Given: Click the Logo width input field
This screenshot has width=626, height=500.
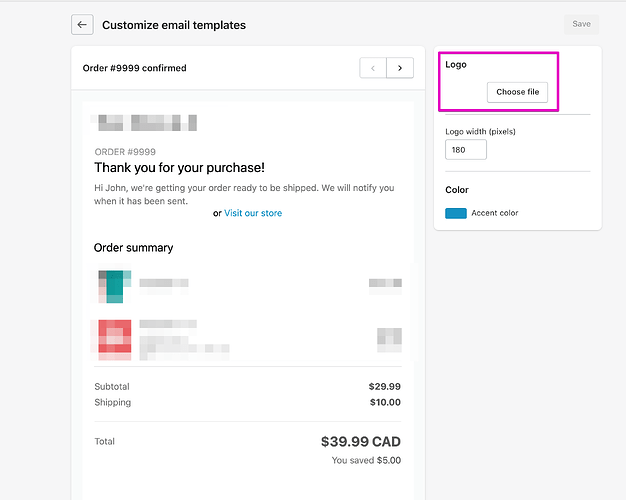Looking at the screenshot, I should [x=466, y=150].
